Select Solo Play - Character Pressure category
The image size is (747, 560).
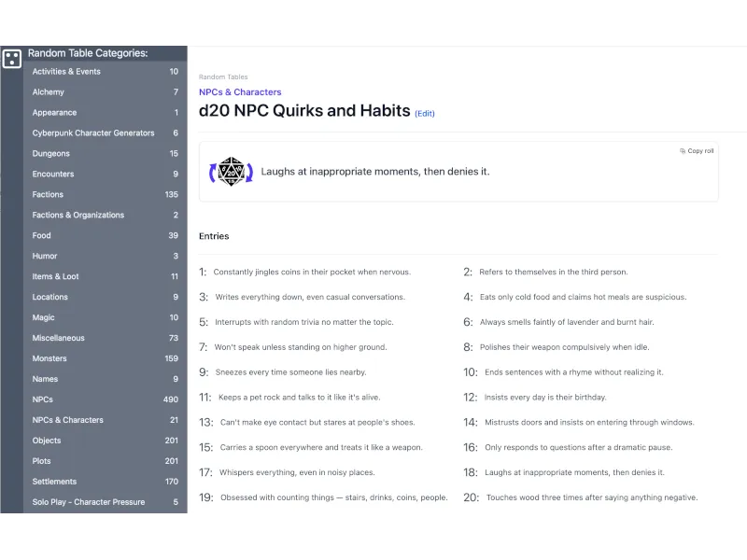89,503
